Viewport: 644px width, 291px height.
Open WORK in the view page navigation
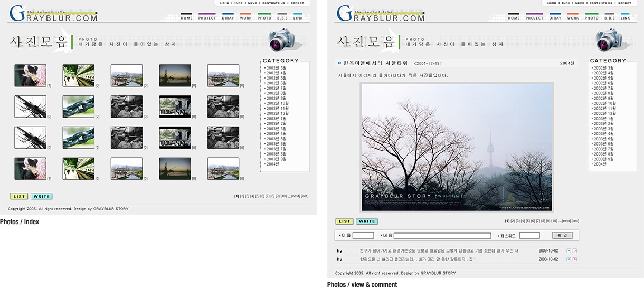[x=573, y=17]
